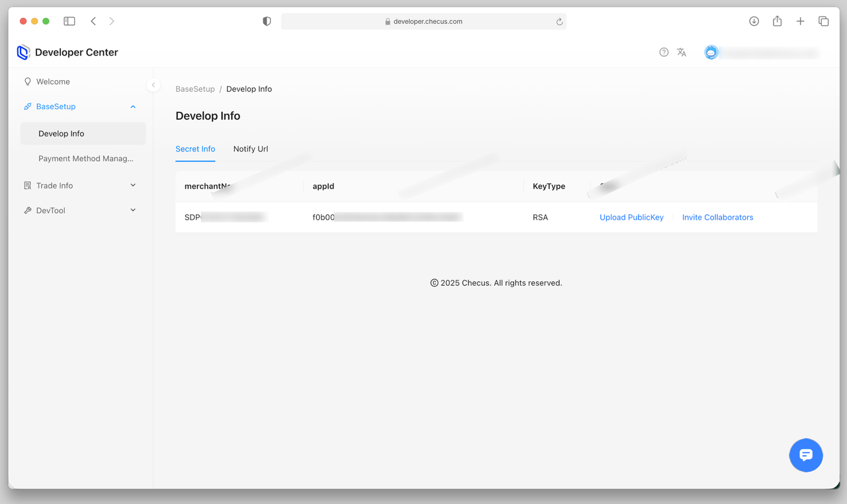Click the Checkus Developer Center logo
This screenshot has width=847, height=504.
coord(24,52)
